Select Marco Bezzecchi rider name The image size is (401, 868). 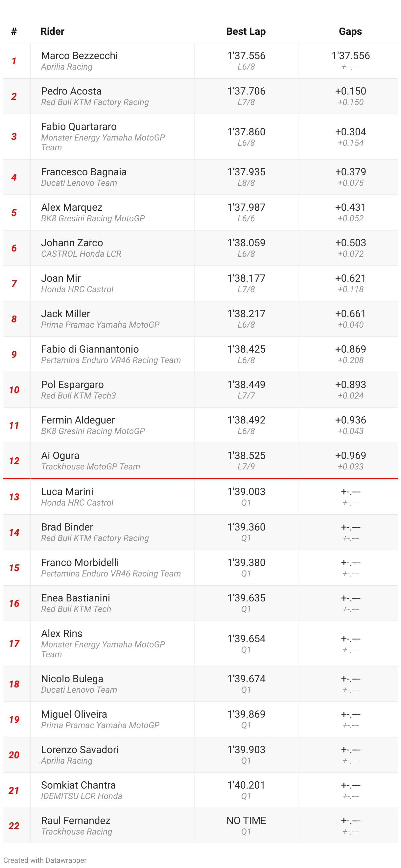pyautogui.click(x=79, y=55)
